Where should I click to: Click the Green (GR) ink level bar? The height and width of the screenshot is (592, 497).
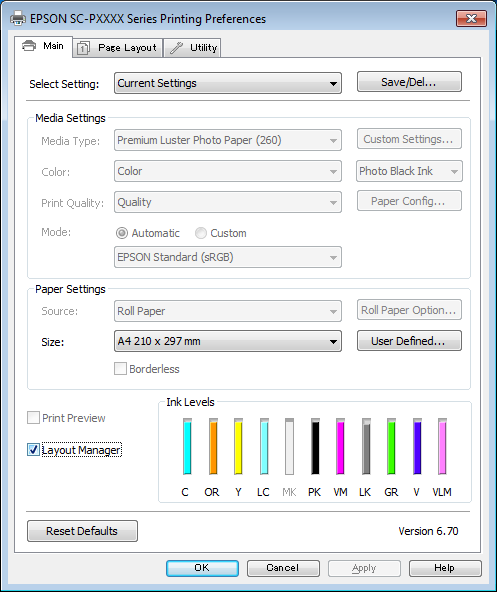391,446
